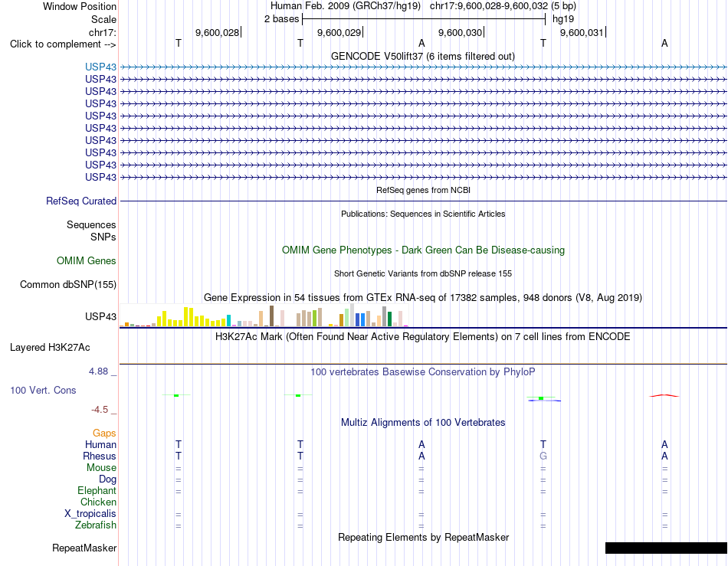Screen dimensions: 728x566
Task: Click the Mouse species label
Action: (x=101, y=468)
